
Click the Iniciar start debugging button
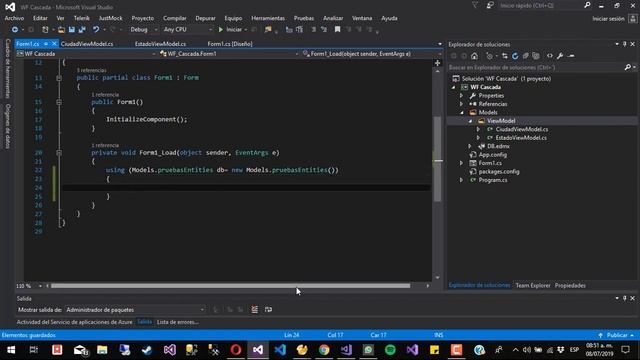pos(231,29)
